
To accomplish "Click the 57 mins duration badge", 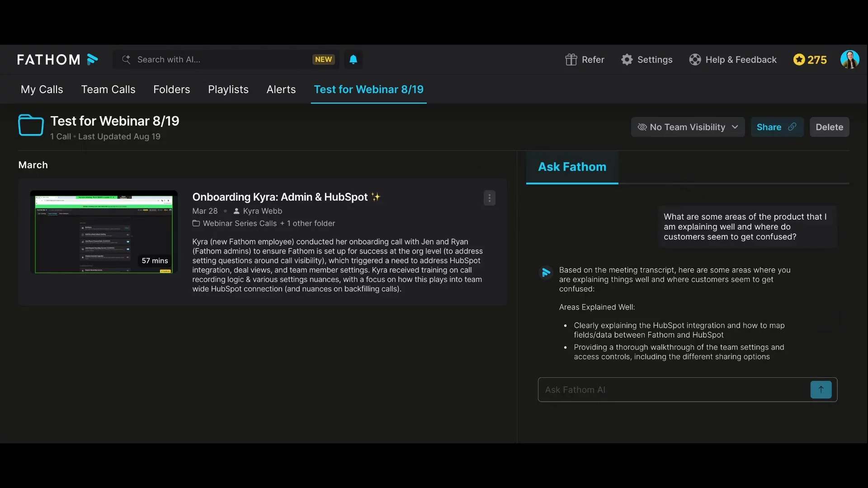I will 155,261.
